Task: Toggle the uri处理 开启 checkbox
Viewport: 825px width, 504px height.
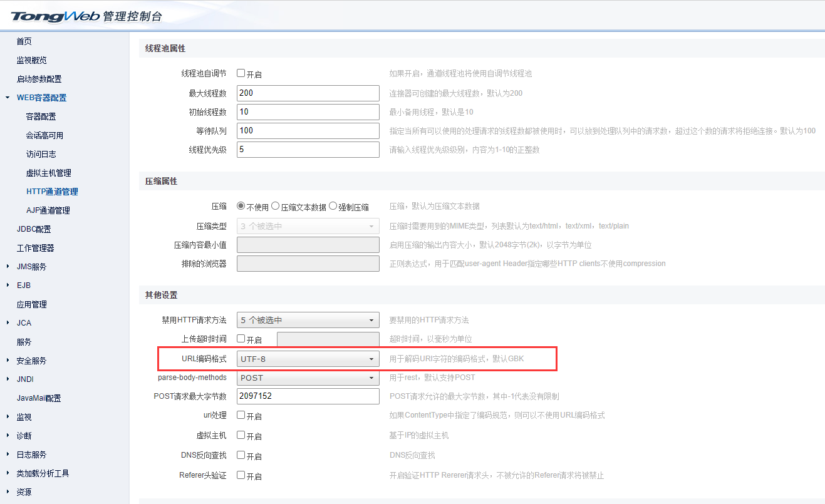Action: 241,415
